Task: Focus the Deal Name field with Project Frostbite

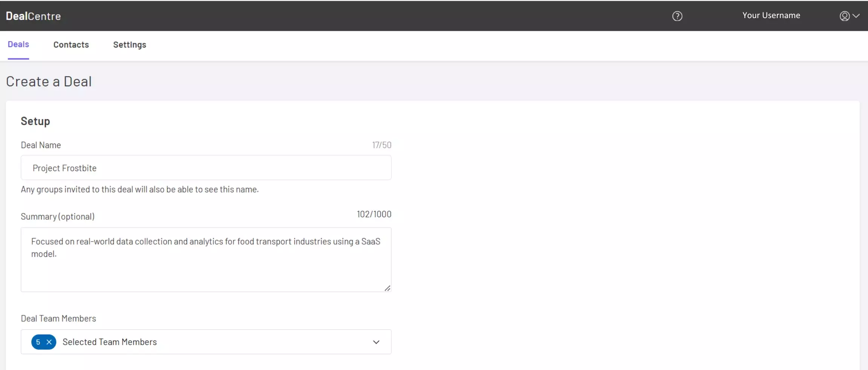Action: click(206, 168)
